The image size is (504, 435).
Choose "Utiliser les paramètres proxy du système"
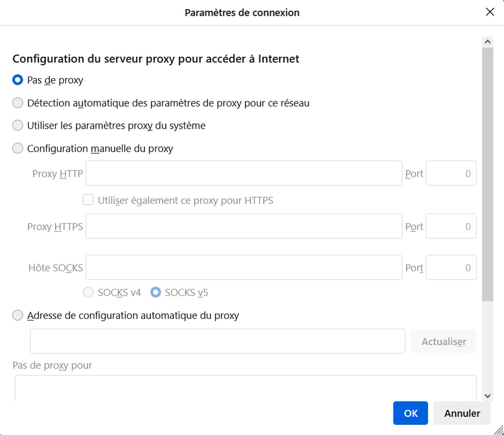point(17,125)
